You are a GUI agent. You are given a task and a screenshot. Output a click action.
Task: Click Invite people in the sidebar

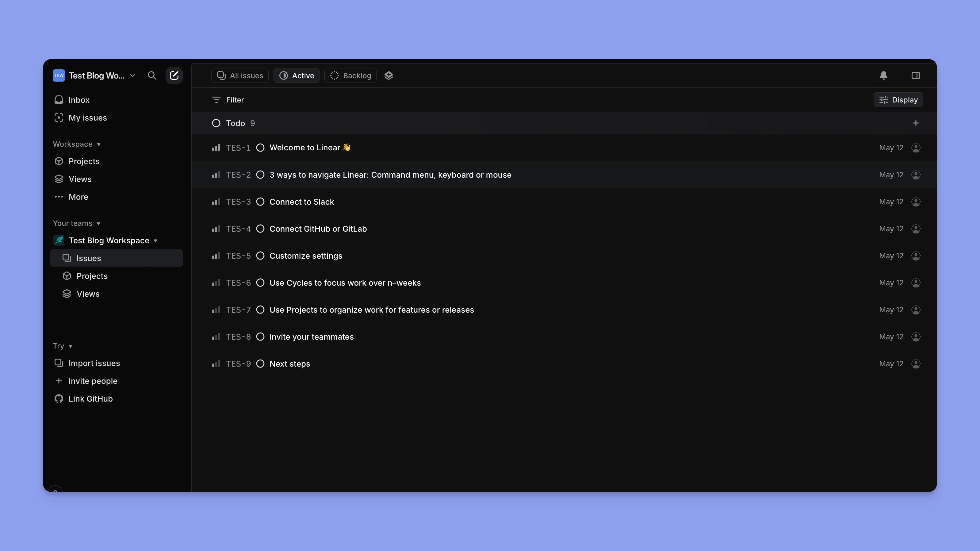coord(93,380)
